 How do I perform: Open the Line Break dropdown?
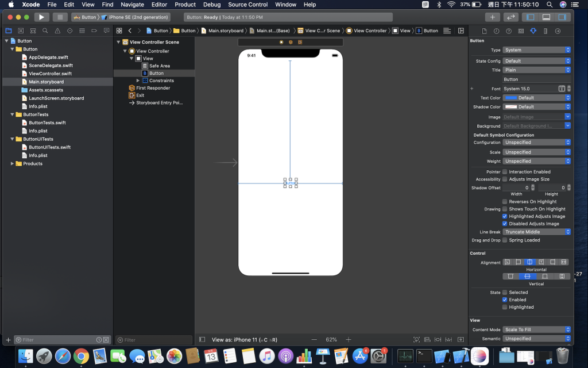click(x=537, y=232)
